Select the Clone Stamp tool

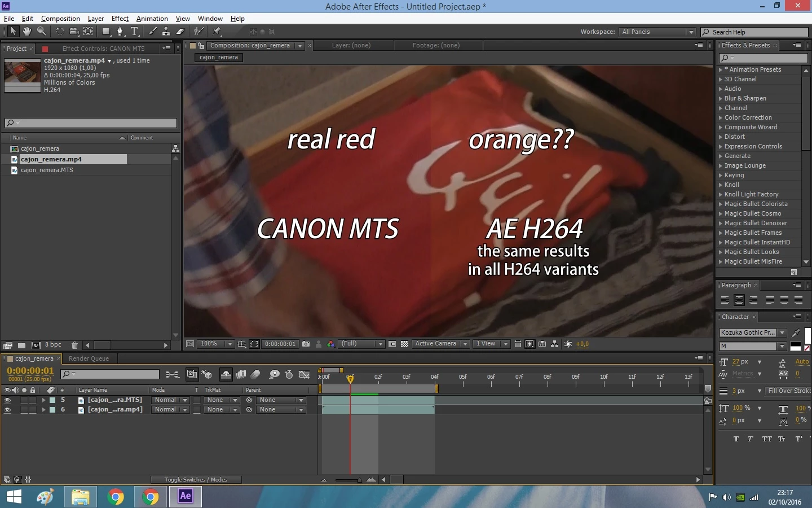click(166, 32)
